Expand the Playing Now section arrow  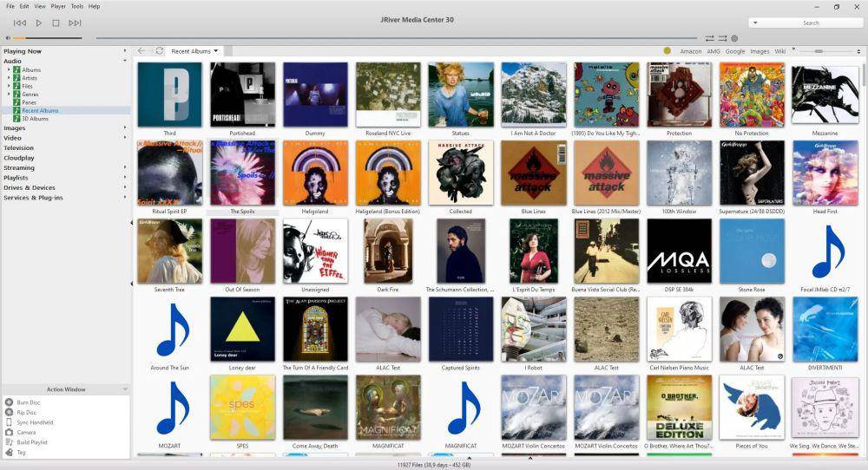(x=124, y=51)
